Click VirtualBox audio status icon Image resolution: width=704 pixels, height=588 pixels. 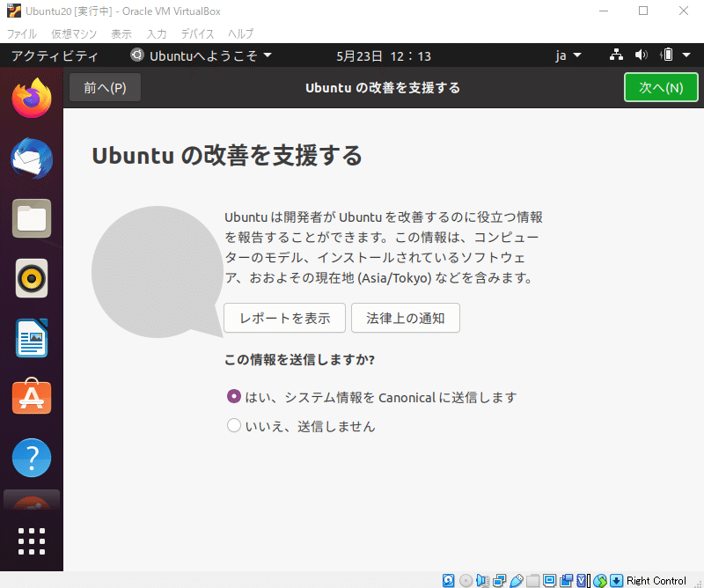pyautogui.click(x=482, y=581)
